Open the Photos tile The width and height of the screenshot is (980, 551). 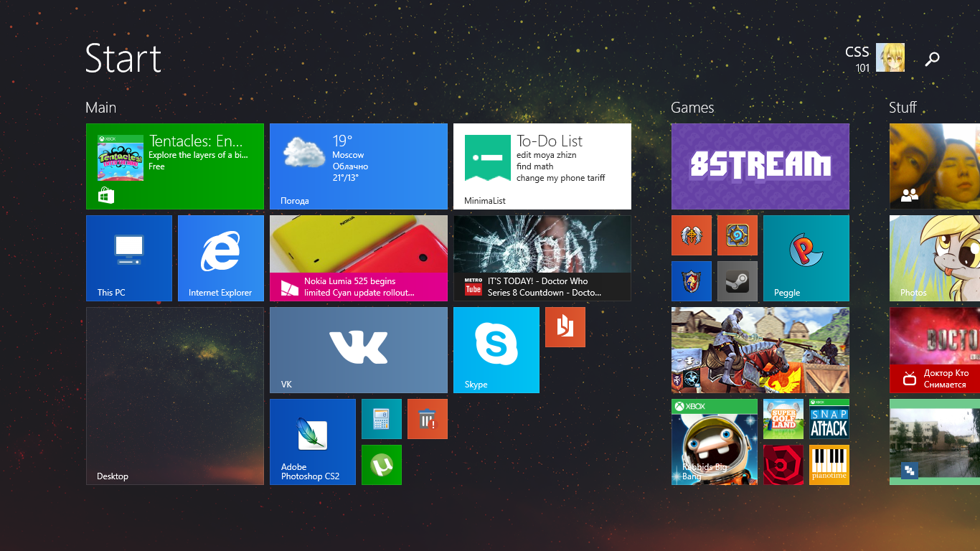tap(935, 258)
